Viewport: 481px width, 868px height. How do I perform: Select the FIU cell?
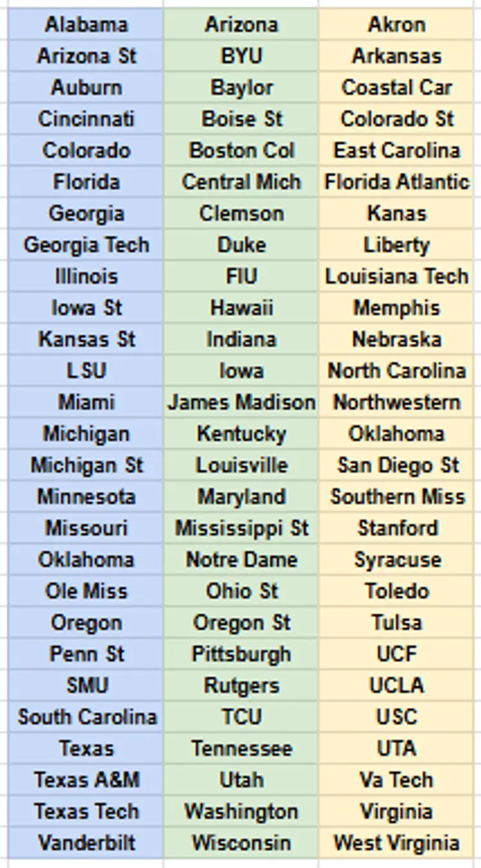point(241,276)
